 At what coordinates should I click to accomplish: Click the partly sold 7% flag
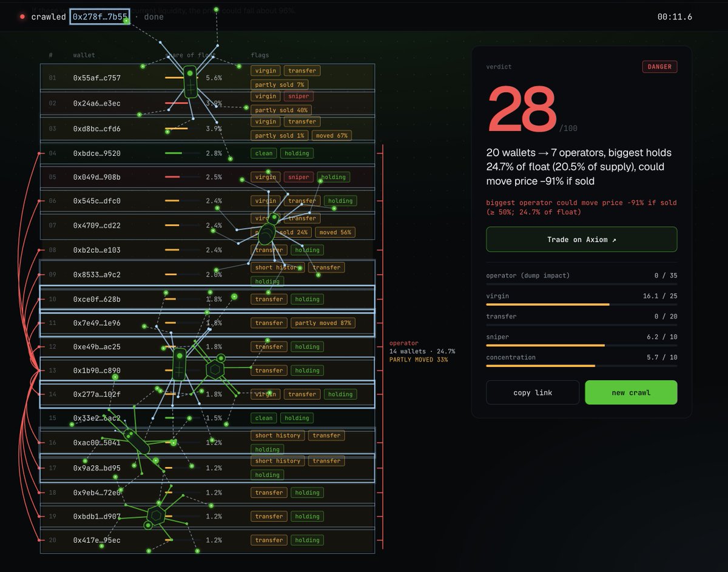[280, 85]
